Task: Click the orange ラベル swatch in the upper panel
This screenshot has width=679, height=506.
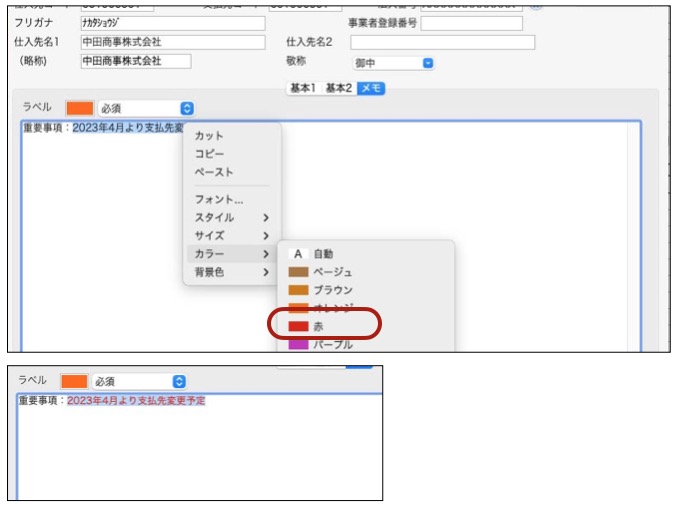Action: pos(79,108)
